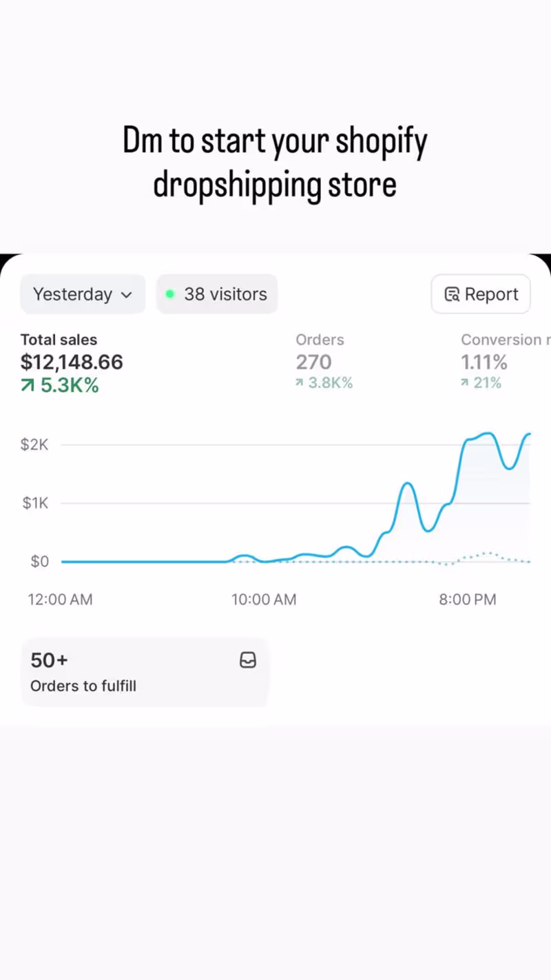Open the Report button
551x980 pixels.
pyautogui.click(x=481, y=294)
